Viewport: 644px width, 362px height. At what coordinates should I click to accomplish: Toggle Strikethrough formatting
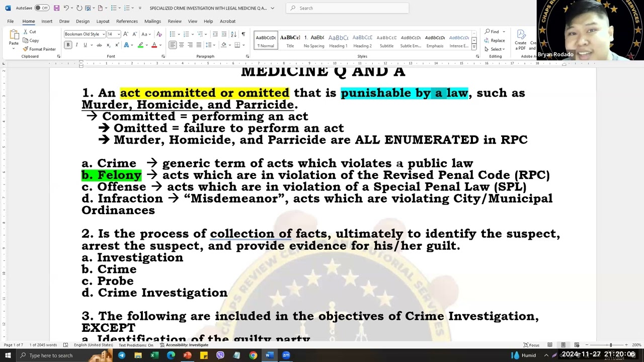[x=99, y=45]
